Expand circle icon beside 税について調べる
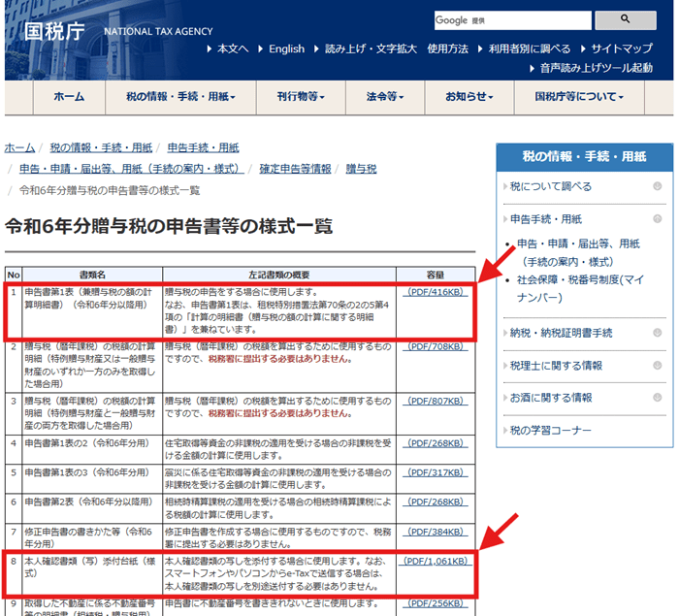The height and width of the screenshot is (616, 679). tap(658, 186)
